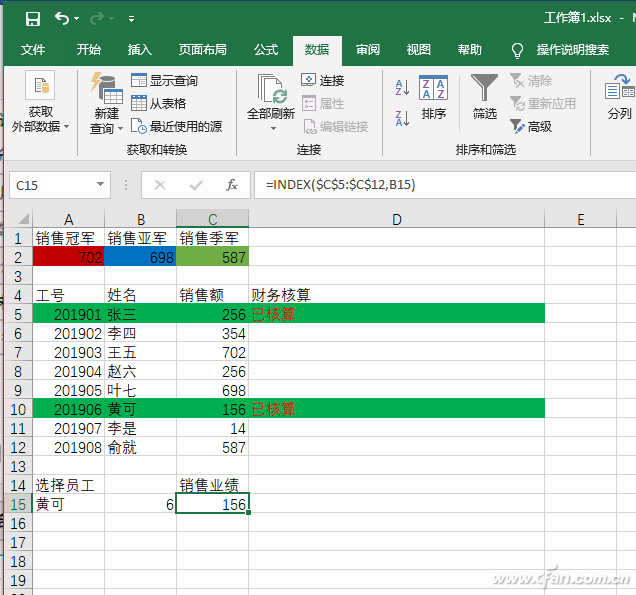This screenshot has height=595, width=636.
Task: Select row 5 header
Action: tap(18, 314)
